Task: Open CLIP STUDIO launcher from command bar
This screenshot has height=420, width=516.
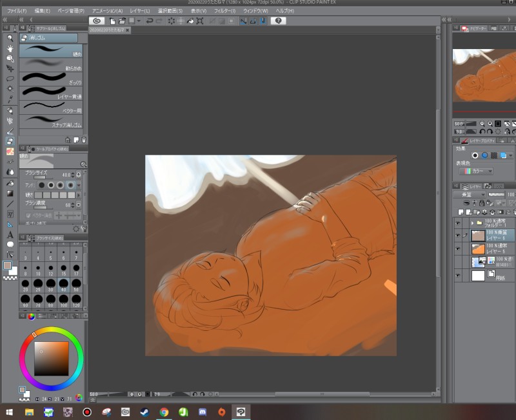Action: pyautogui.click(x=97, y=21)
